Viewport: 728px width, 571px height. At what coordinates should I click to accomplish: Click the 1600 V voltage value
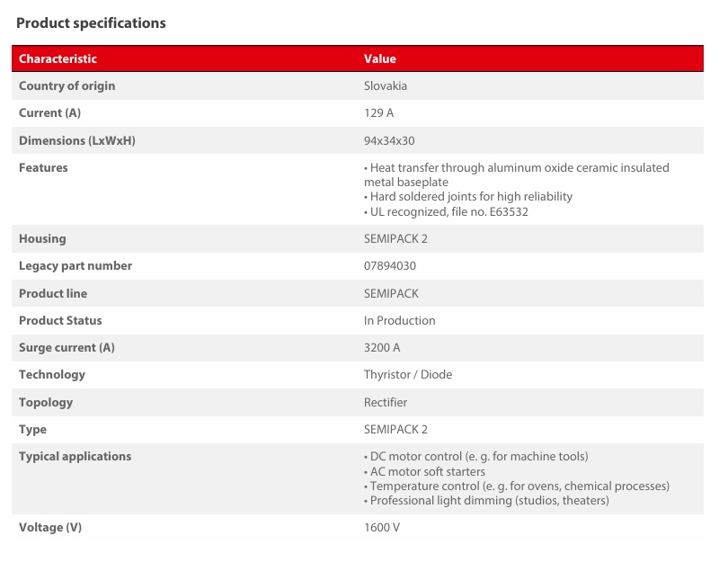point(382,528)
